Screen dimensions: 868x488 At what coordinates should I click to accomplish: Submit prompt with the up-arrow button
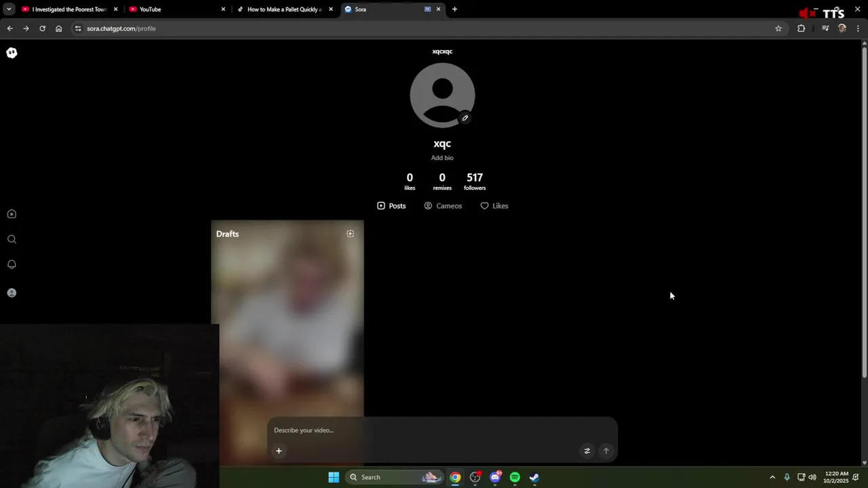(606, 451)
